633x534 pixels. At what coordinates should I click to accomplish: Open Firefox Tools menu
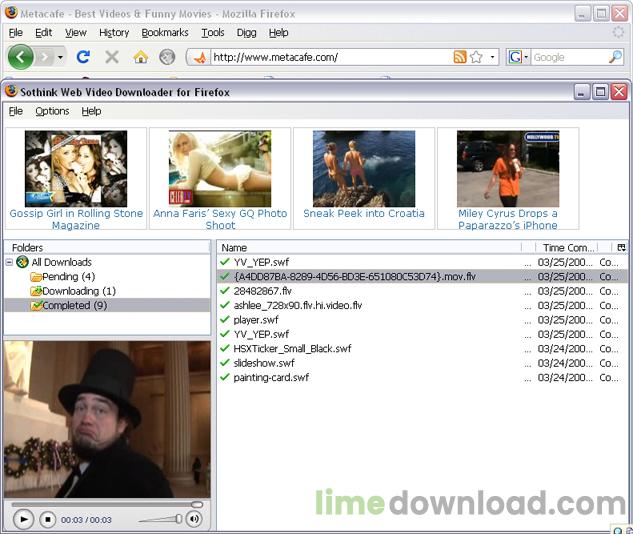tap(213, 33)
